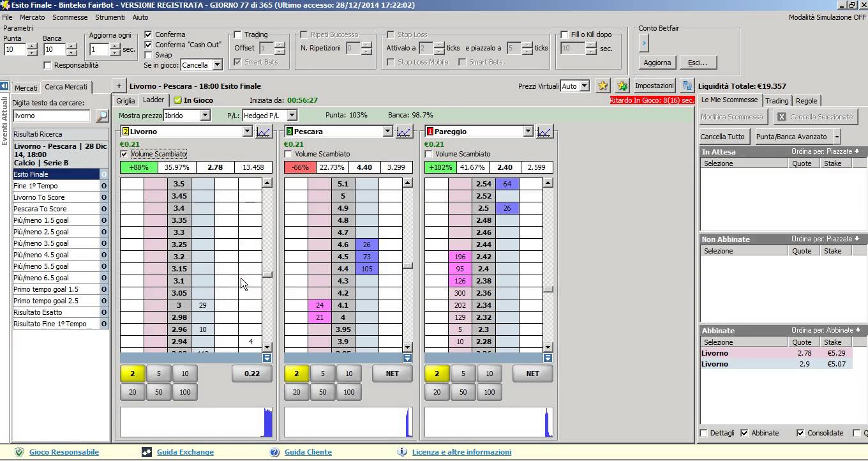This screenshot has height=461, width=868.
Task: Click the add-to-favorites star plus icon
Action: click(x=622, y=86)
